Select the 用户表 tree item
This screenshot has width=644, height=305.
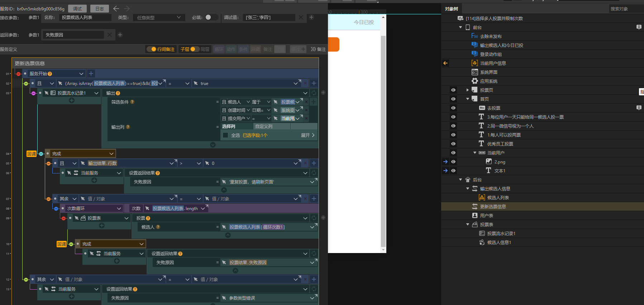click(486, 215)
